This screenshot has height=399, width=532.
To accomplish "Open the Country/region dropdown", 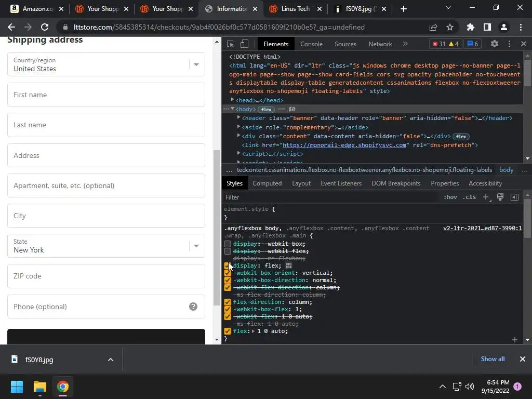I will 106,64.
